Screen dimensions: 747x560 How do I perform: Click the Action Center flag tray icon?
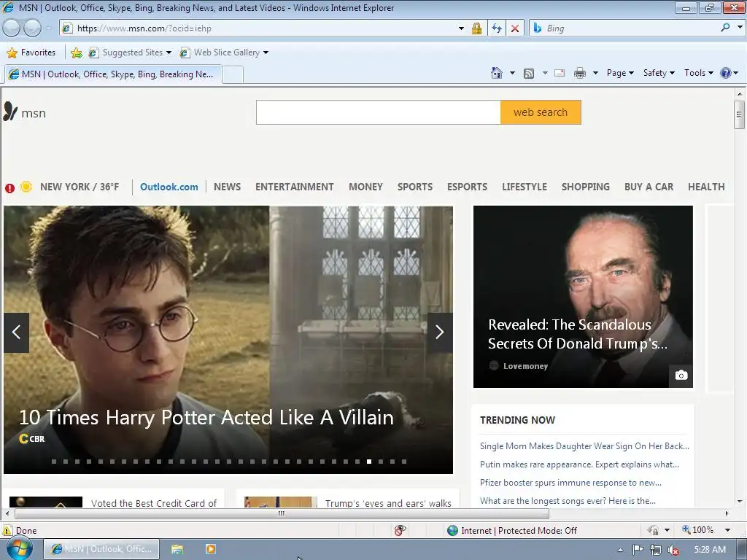pos(638,550)
